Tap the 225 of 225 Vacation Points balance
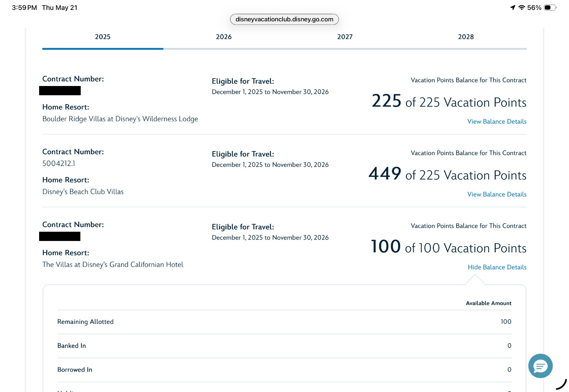This screenshot has width=569, height=392. (x=449, y=101)
